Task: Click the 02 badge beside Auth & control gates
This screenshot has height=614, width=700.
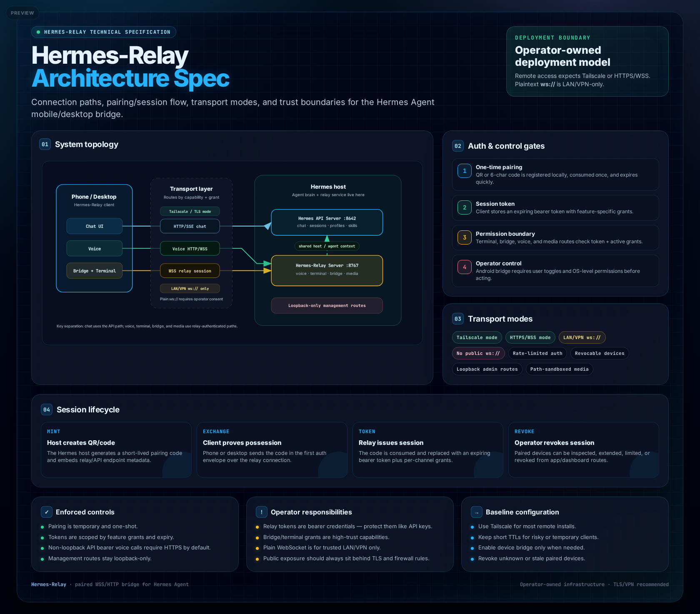Action: (x=458, y=146)
